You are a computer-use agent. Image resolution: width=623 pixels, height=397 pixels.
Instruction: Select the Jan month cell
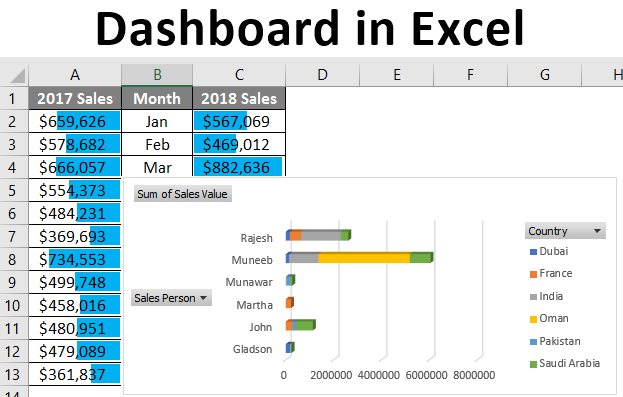coord(157,121)
